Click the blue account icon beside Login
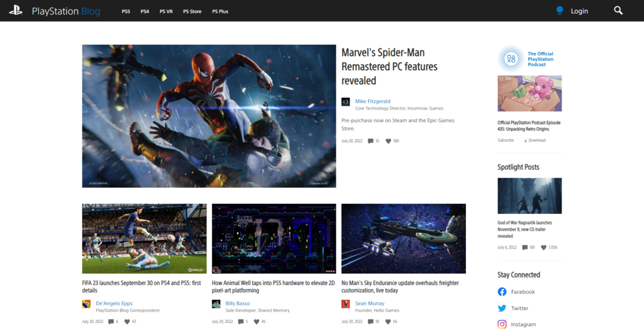Viewport: 644px width, 333px height. click(x=559, y=11)
